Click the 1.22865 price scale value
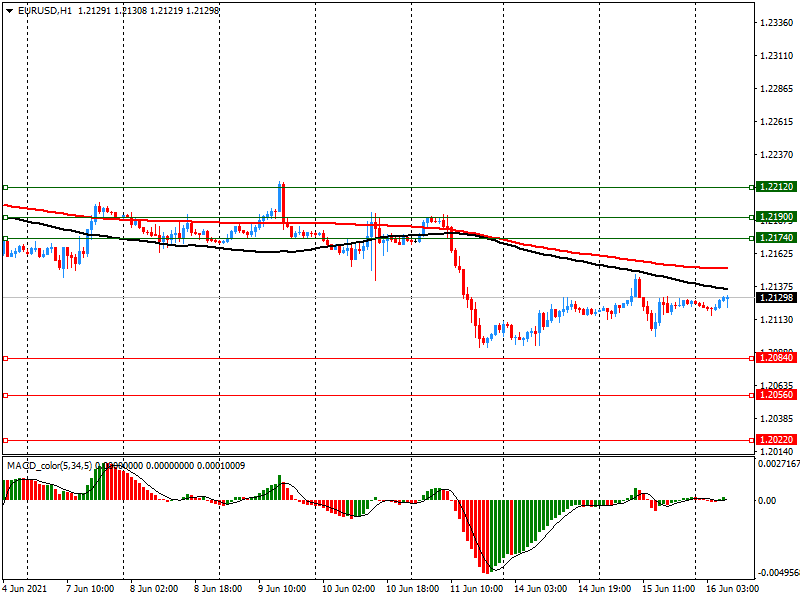Image resolution: width=800 pixels, height=600 pixels. pyautogui.click(x=777, y=89)
